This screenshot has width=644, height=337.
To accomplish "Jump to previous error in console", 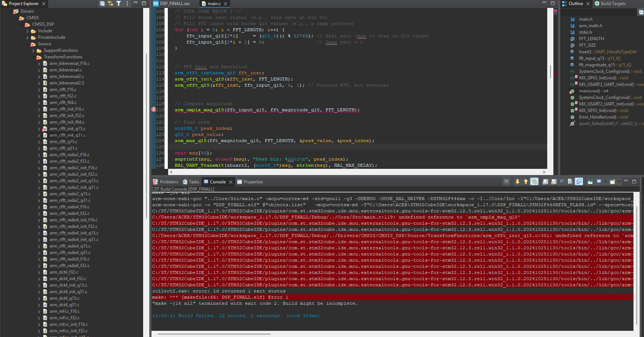I will [526, 182].
